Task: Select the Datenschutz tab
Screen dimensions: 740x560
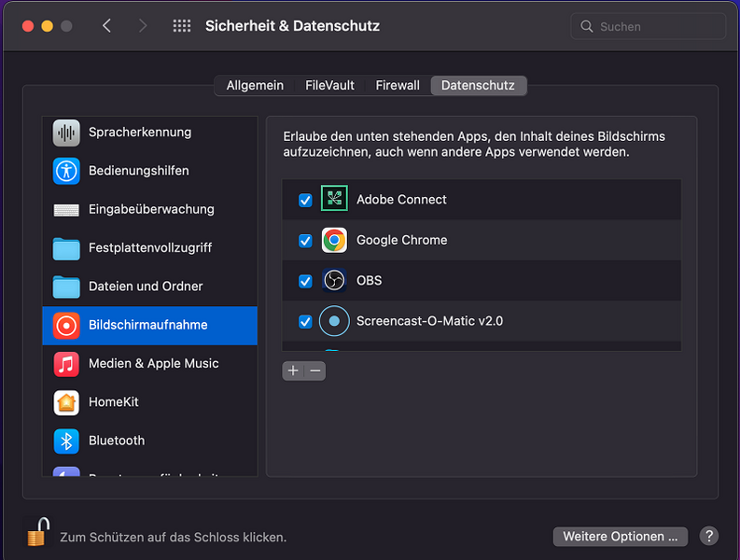Action: coord(478,86)
